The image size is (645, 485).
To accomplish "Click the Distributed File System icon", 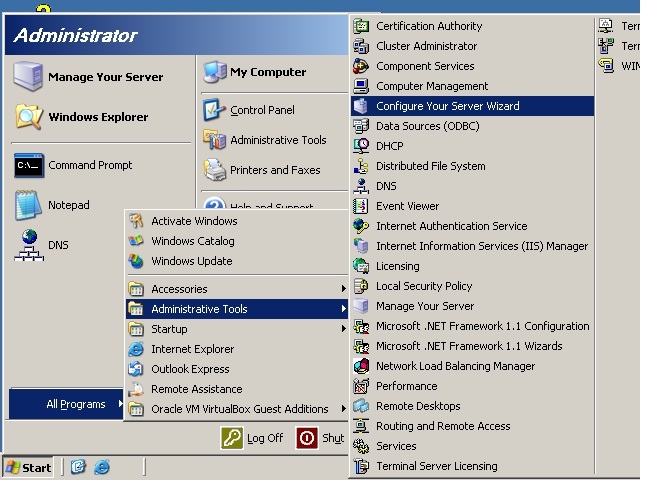I will (x=361, y=166).
